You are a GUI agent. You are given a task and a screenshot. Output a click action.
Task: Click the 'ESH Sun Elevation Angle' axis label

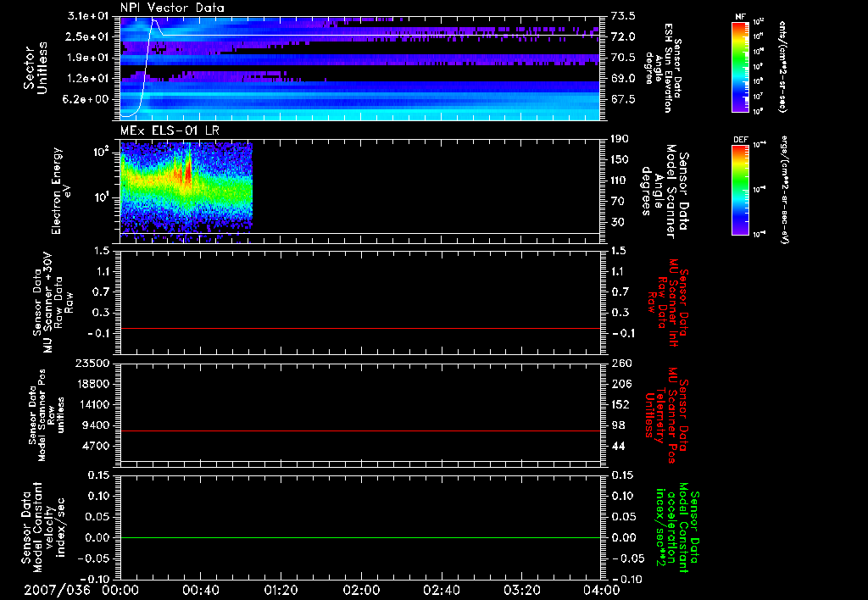[x=663, y=68]
